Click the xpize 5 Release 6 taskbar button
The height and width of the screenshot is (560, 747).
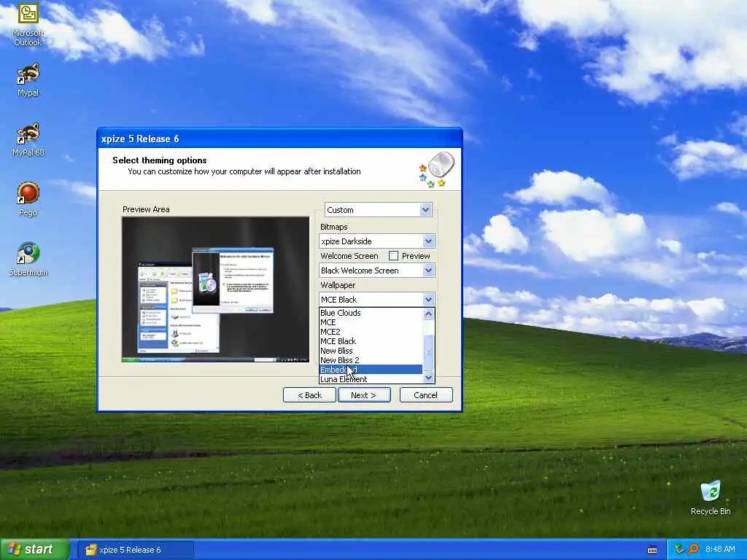[x=135, y=550]
